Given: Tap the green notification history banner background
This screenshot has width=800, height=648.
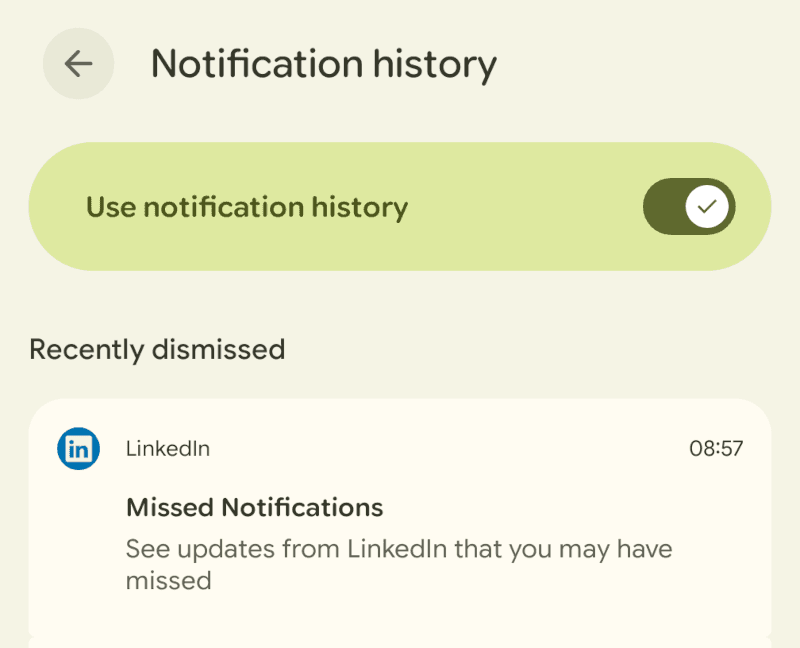Looking at the screenshot, I should [x=520, y=240].
